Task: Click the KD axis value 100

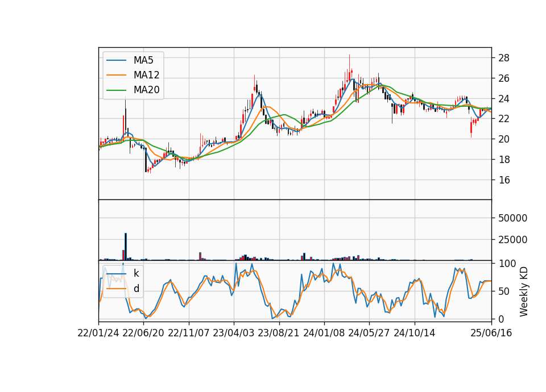Action: 507,264
